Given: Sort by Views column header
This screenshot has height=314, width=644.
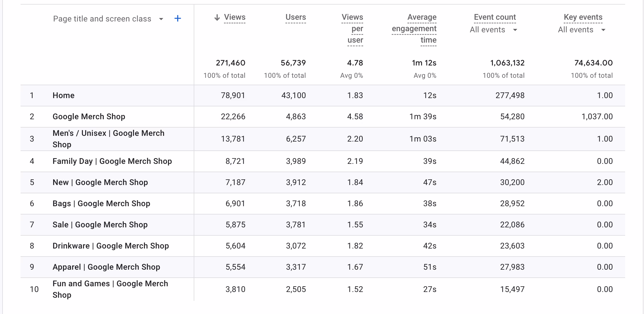Looking at the screenshot, I should [235, 17].
